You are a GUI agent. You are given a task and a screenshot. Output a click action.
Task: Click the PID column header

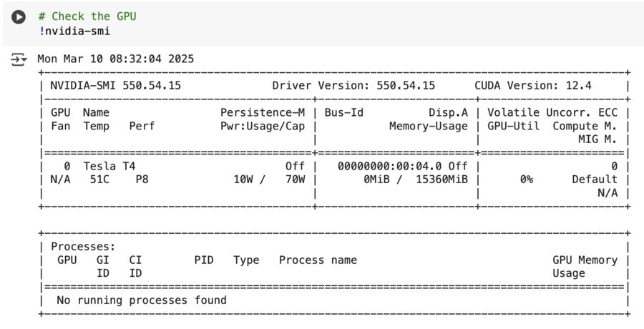click(x=204, y=260)
